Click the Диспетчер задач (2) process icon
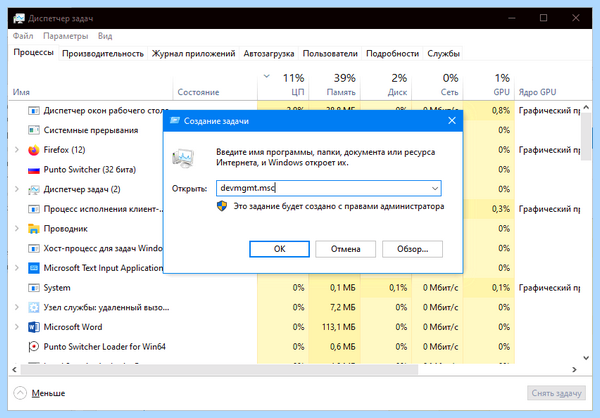The width and height of the screenshot is (600, 418). pos(34,189)
